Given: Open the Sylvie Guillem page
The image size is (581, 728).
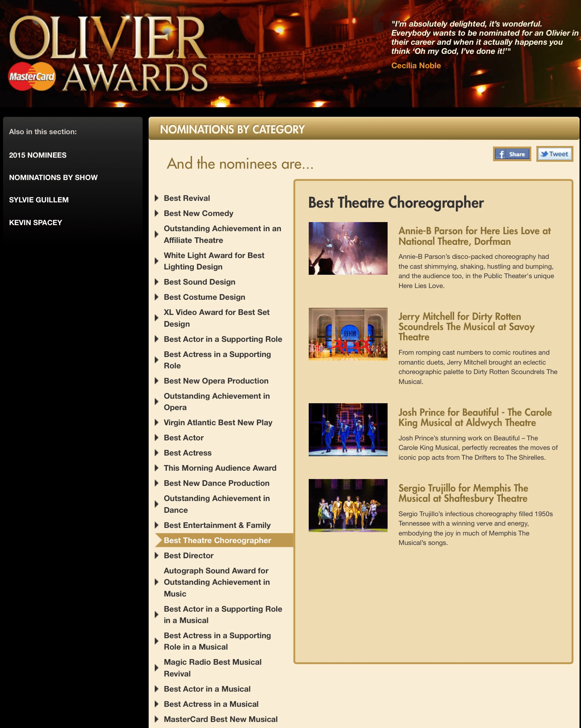Looking at the screenshot, I should [39, 200].
